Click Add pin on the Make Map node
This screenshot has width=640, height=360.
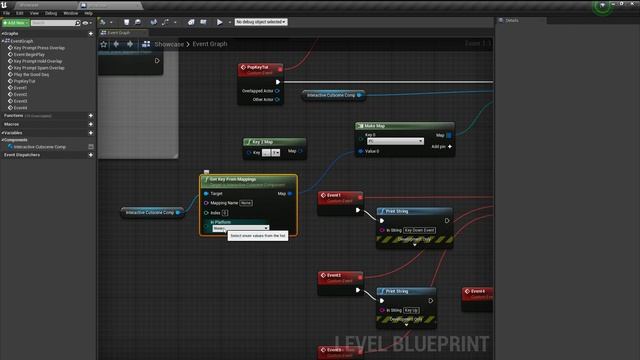point(442,147)
